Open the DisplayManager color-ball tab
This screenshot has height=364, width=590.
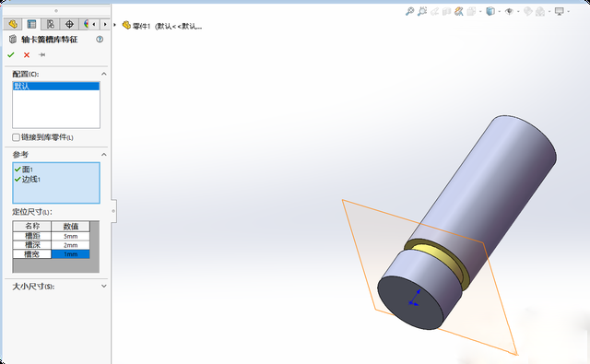(86, 24)
